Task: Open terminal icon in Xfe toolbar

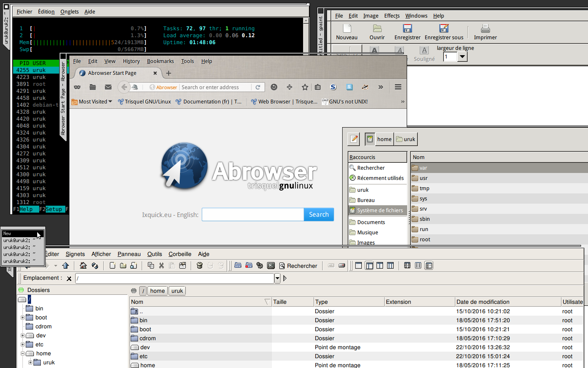Action: coord(271,266)
